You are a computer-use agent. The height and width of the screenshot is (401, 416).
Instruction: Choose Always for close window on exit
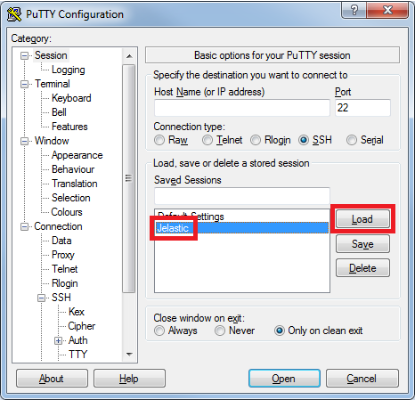tap(159, 331)
